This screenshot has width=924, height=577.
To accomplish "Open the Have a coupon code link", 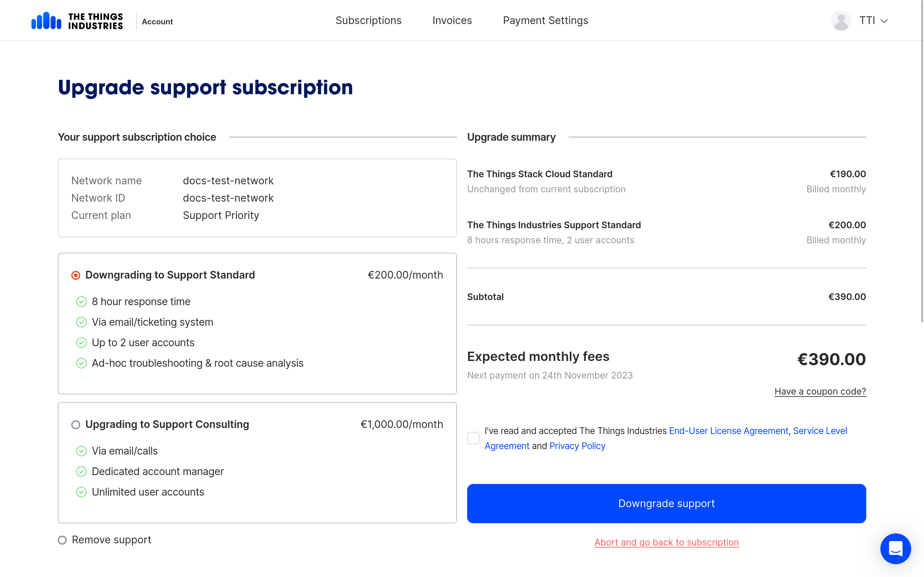I will point(820,391).
